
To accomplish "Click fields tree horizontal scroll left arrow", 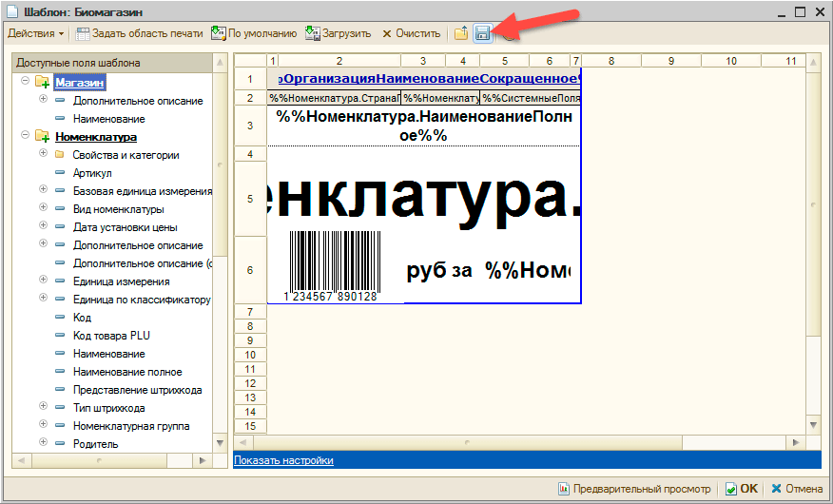I will tap(22, 460).
